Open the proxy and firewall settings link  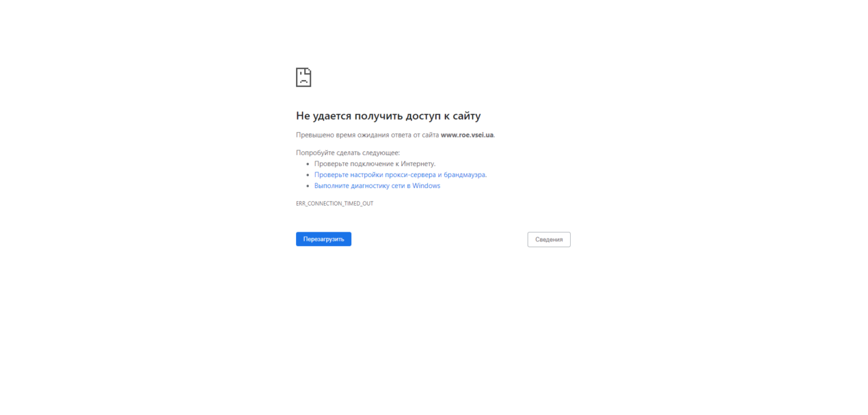pyautogui.click(x=400, y=174)
